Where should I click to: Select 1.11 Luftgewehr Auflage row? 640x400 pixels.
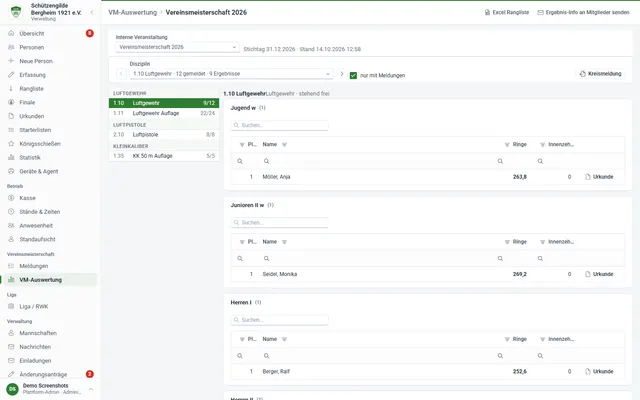pyautogui.click(x=164, y=113)
